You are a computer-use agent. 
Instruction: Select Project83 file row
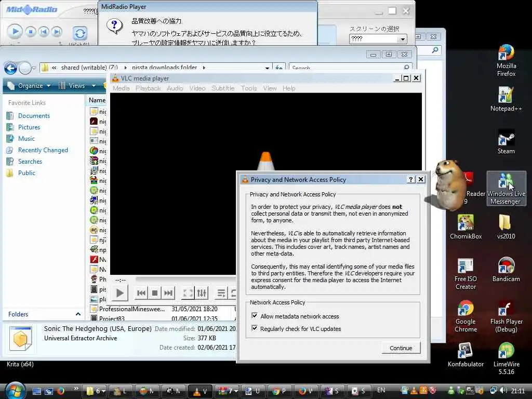pyautogui.click(x=163, y=318)
